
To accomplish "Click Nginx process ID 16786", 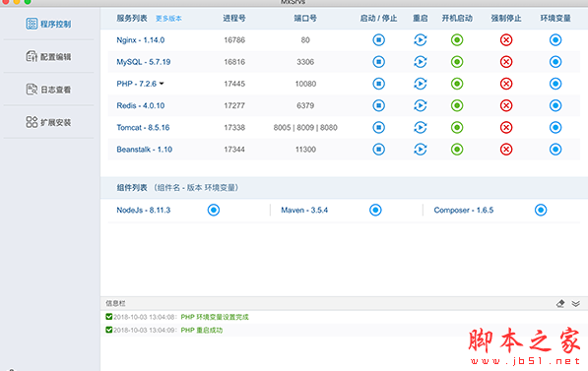I will (x=234, y=40).
